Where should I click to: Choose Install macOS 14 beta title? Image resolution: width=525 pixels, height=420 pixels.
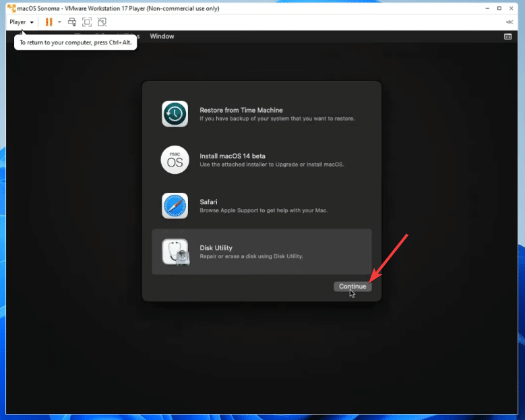pyautogui.click(x=233, y=156)
